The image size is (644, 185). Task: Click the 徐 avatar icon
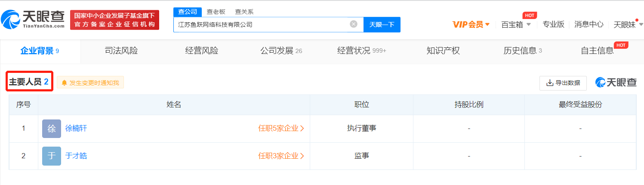point(52,129)
